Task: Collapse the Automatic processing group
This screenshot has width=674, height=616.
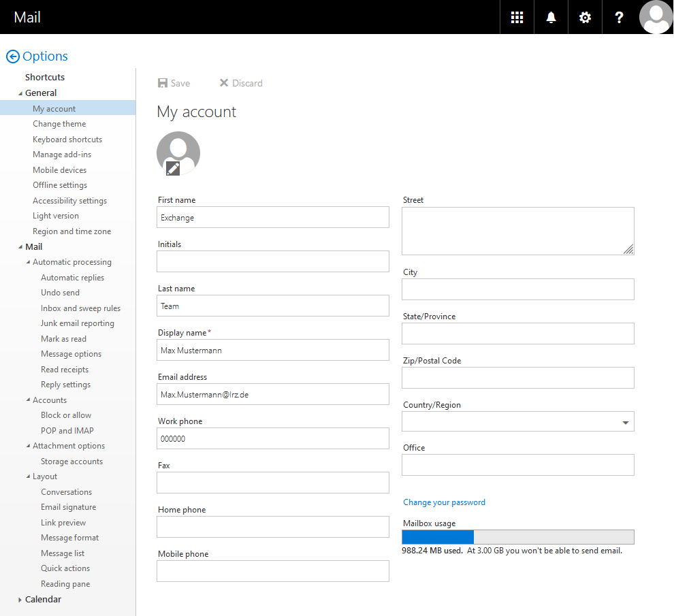Action: 28,262
